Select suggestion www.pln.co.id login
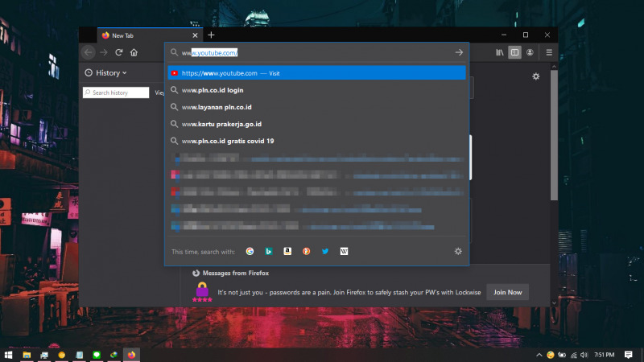This screenshot has height=362, width=644. [316, 90]
